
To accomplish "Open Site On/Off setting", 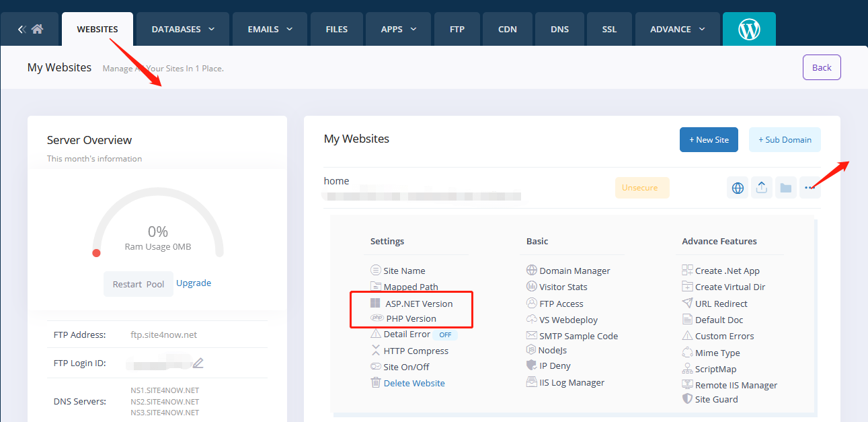I will [406, 367].
